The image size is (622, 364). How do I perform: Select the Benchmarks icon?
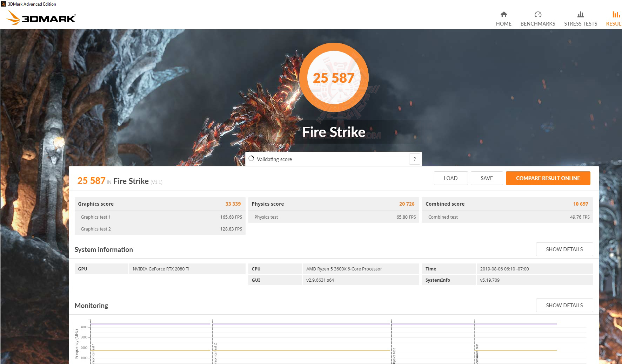pos(537,15)
